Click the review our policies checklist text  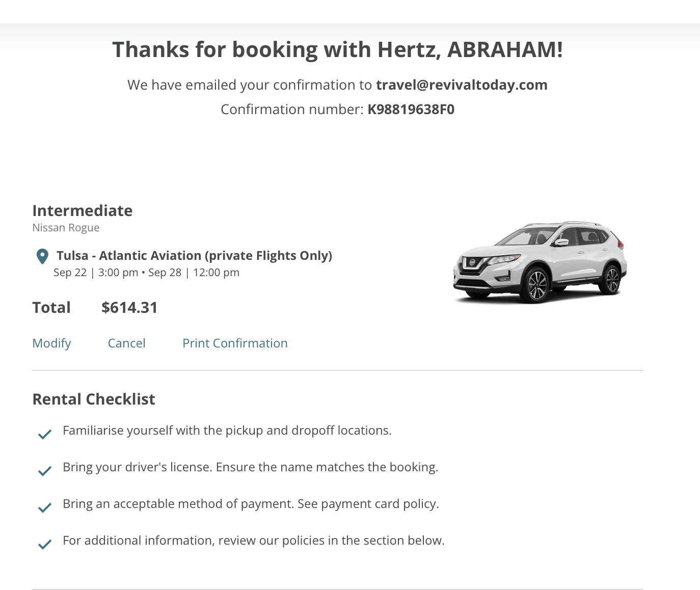coord(254,541)
